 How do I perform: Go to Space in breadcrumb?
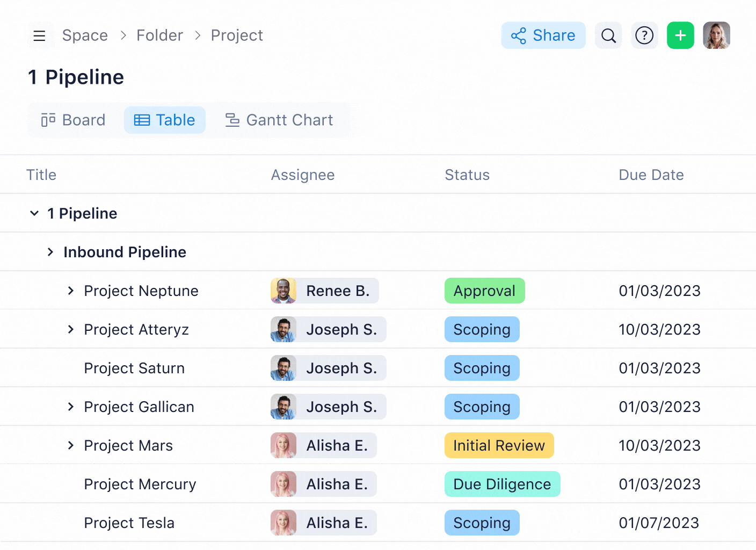85,35
